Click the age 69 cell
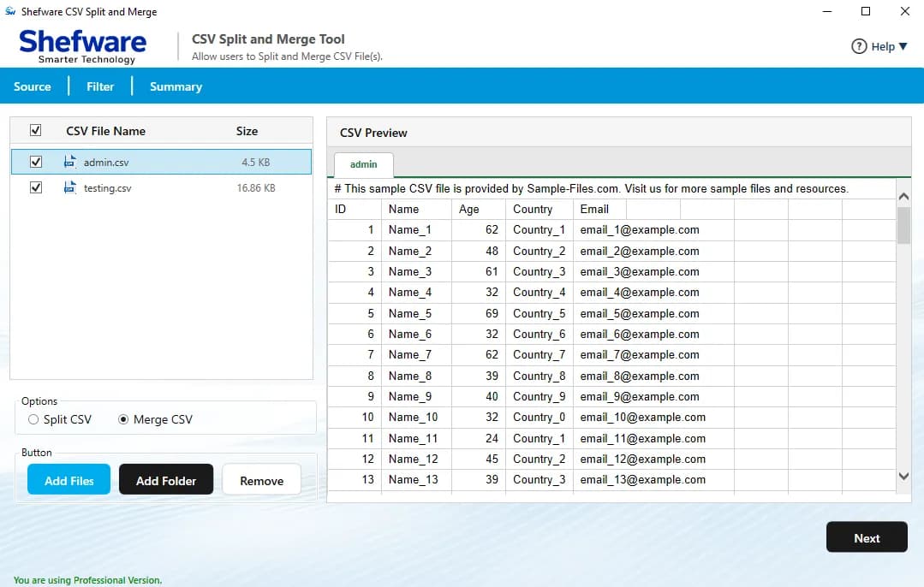 [479, 314]
